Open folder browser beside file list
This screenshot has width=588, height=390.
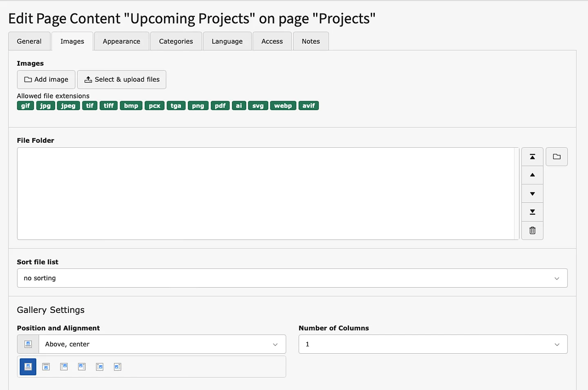[x=557, y=156]
